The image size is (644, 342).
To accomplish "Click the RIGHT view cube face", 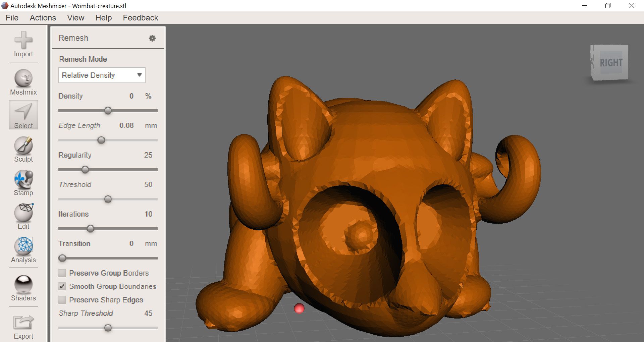I will (x=612, y=62).
